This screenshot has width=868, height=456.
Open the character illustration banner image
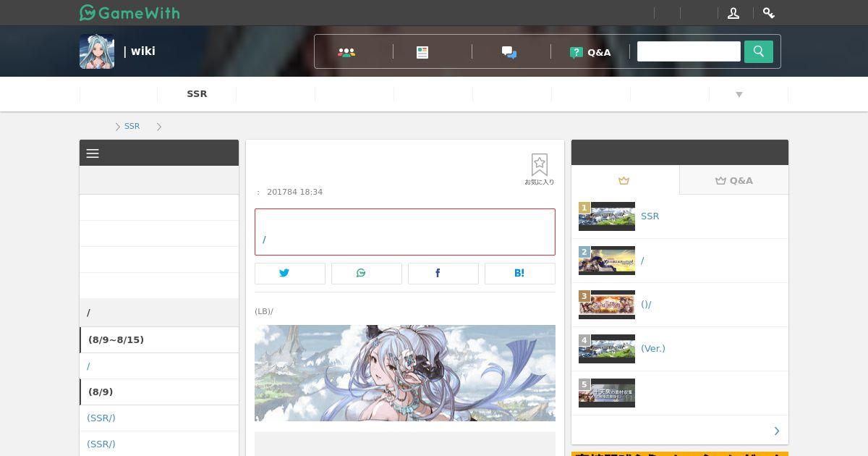(405, 373)
